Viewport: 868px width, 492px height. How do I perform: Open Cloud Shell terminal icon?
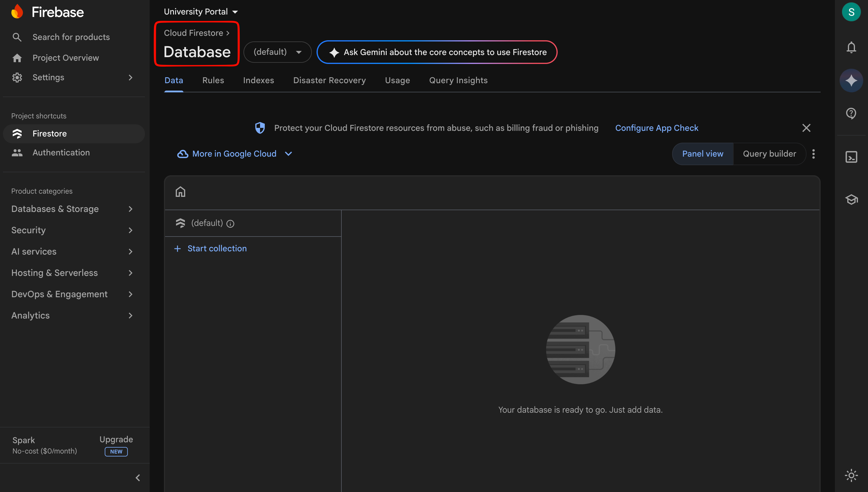(851, 157)
